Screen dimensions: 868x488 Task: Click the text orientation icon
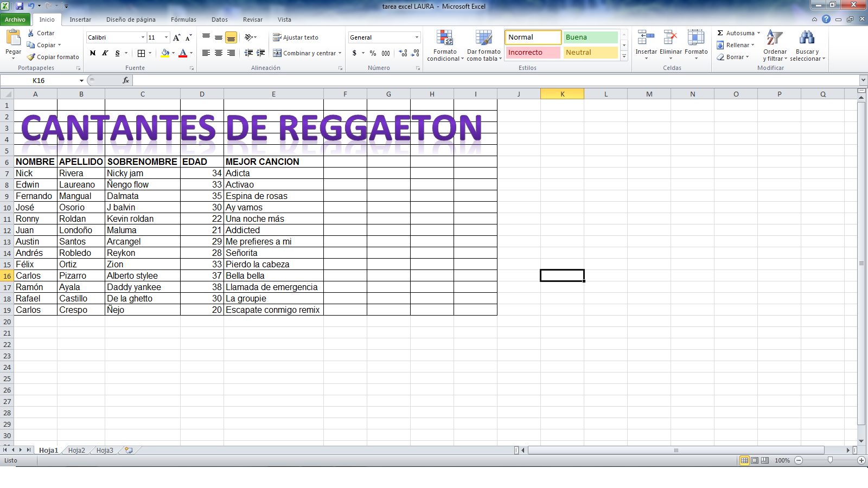click(x=249, y=37)
